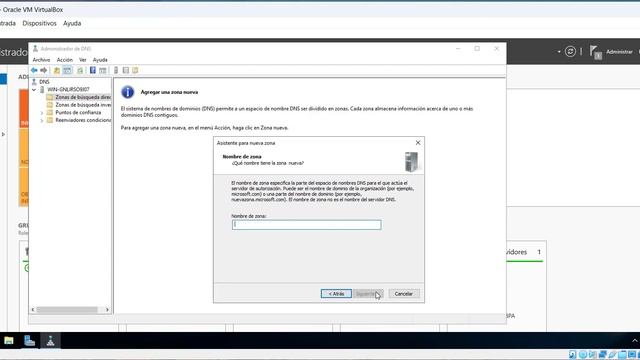Open VirtualBox Dispositivos menu
640x360 pixels.
[x=40, y=23]
